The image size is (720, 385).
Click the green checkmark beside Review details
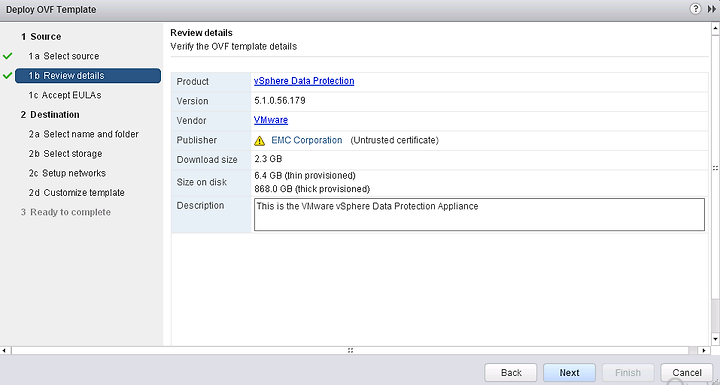pyautogui.click(x=7, y=75)
